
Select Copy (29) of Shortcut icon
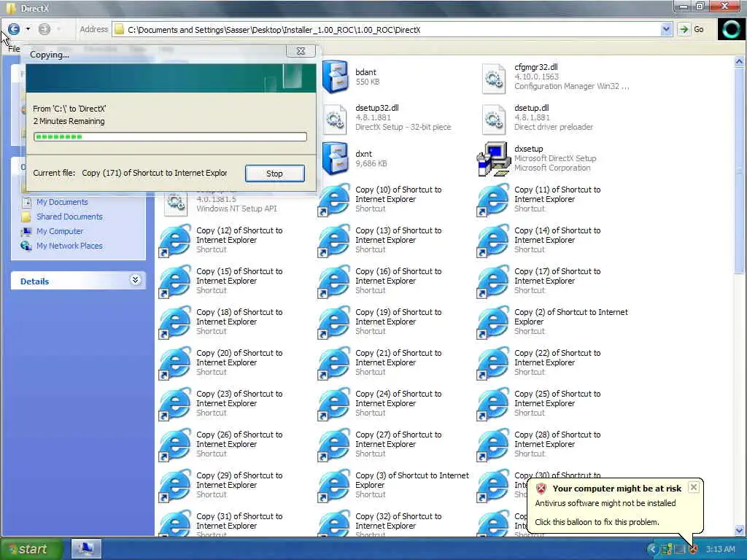[x=175, y=486]
